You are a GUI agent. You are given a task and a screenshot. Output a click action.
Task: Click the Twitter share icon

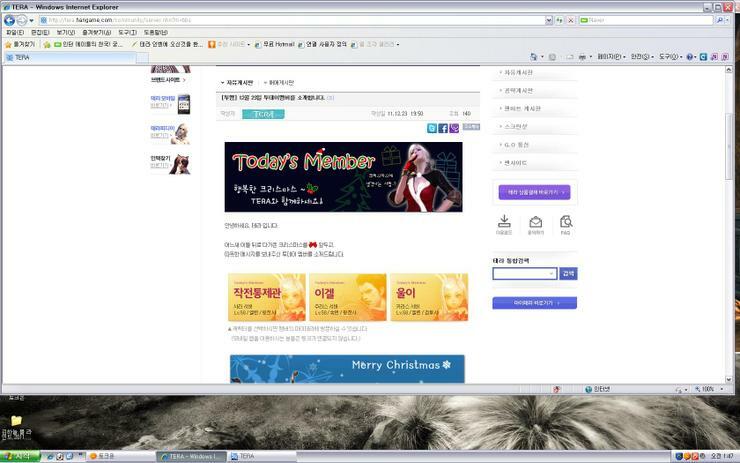432,128
